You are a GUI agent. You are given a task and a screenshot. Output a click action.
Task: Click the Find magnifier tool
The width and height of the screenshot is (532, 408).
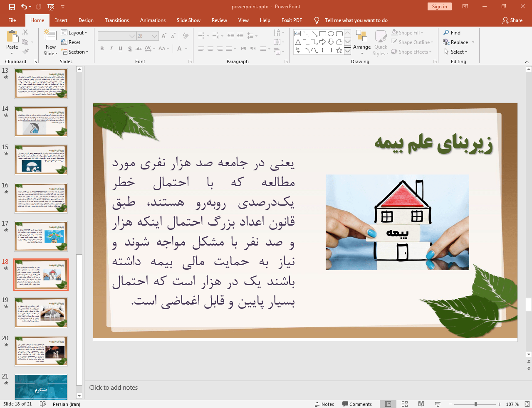point(452,32)
